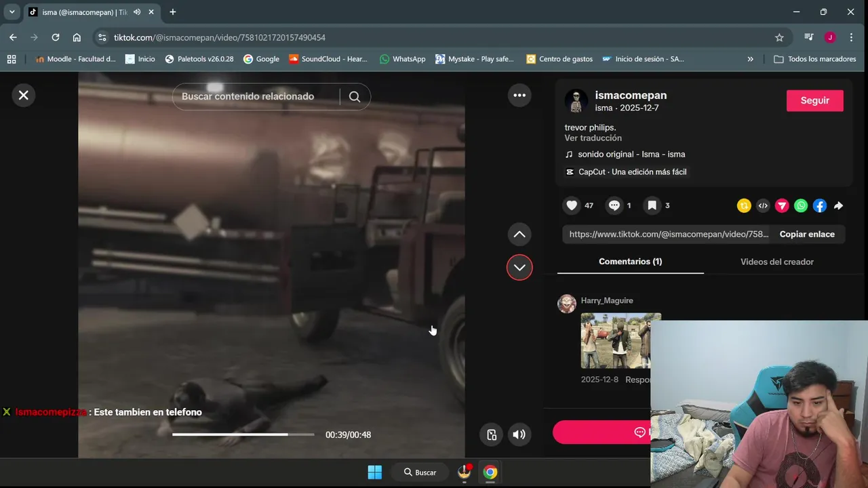Open the CapCut Una edición más fácil link
The image size is (868, 488).
pos(626,171)
